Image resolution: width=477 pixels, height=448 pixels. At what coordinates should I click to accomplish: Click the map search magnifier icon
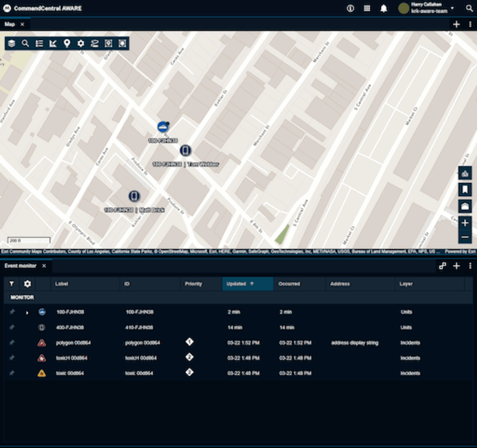(x=25, y=44)
